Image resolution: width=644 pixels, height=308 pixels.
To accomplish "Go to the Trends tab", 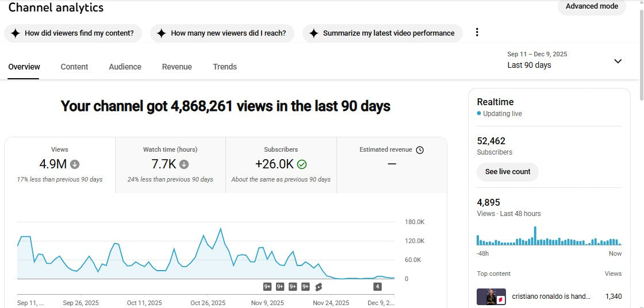I will point(225,67).
